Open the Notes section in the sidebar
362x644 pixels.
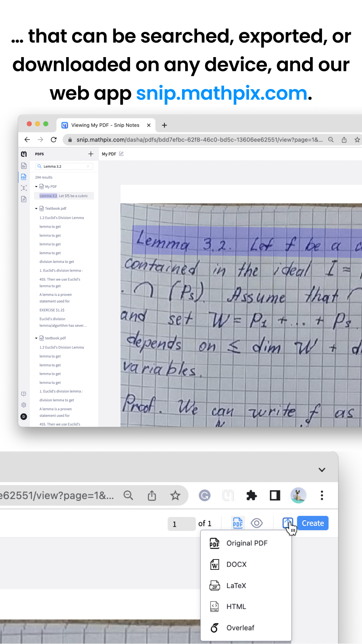tap(24, 165)
